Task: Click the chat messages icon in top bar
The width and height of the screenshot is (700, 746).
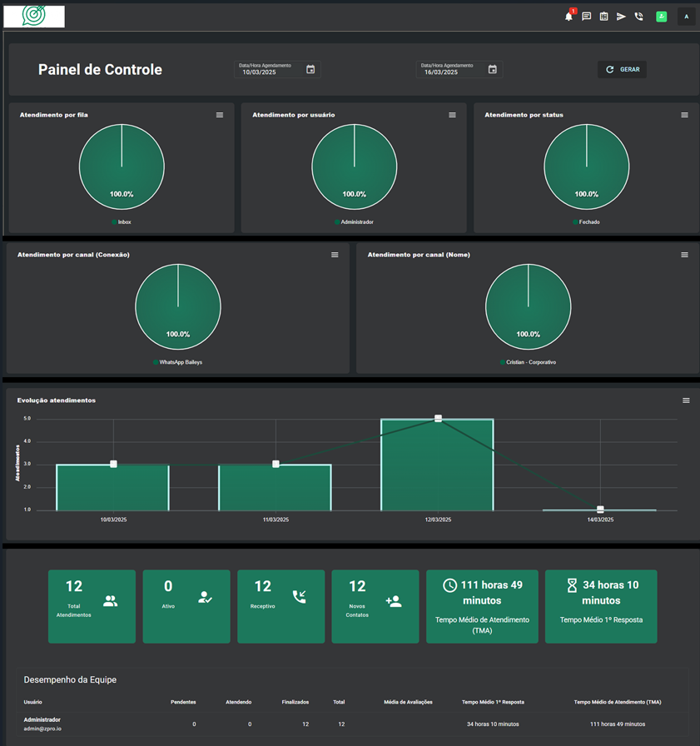Action: tap(585, 17)
